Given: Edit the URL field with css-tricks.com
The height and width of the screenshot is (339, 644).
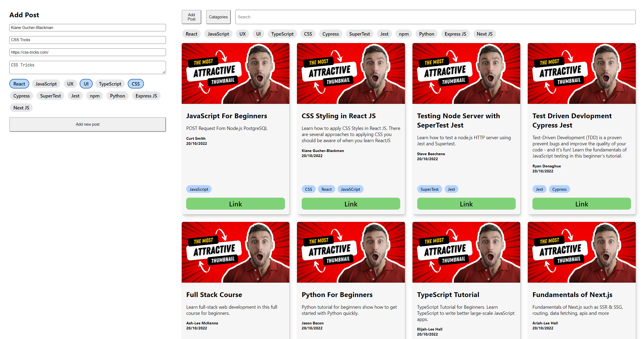Looking at the screenshot, I should pos(88,52).
